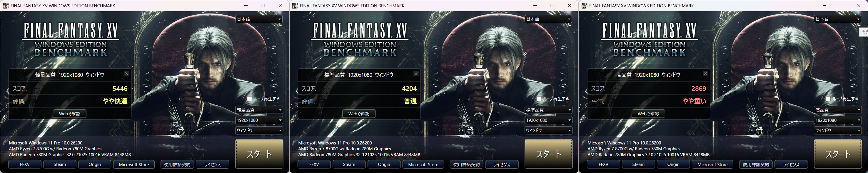Enable ループ再生する in the 軽量品質 window
This screenshot has width=868, height=173.
pos(249,99)
